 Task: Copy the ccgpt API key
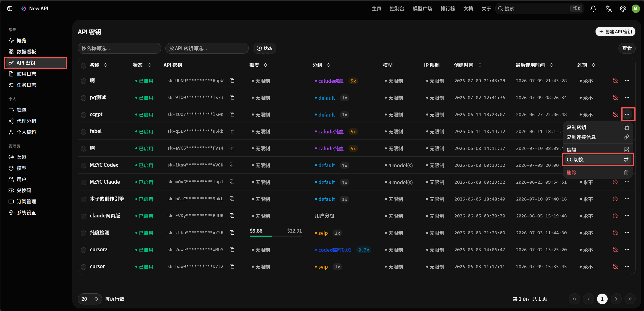coord(232,114)
